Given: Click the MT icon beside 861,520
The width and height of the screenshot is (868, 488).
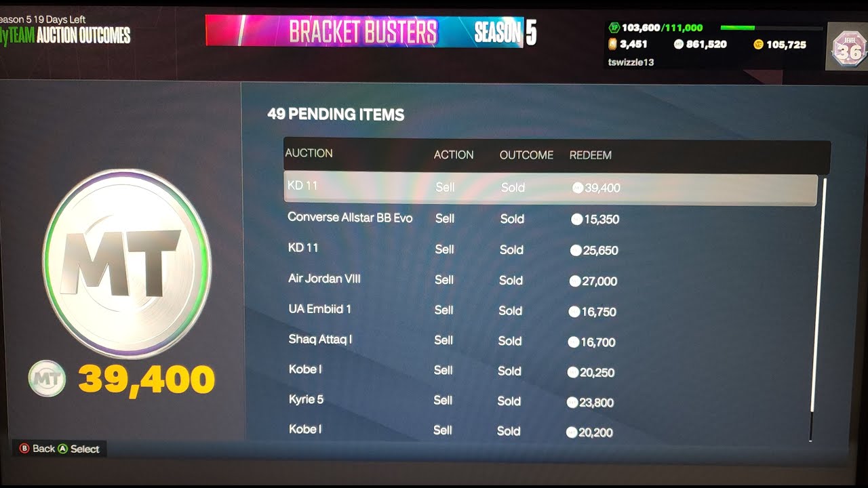Looking at the screenshot, I should point(679,45).
